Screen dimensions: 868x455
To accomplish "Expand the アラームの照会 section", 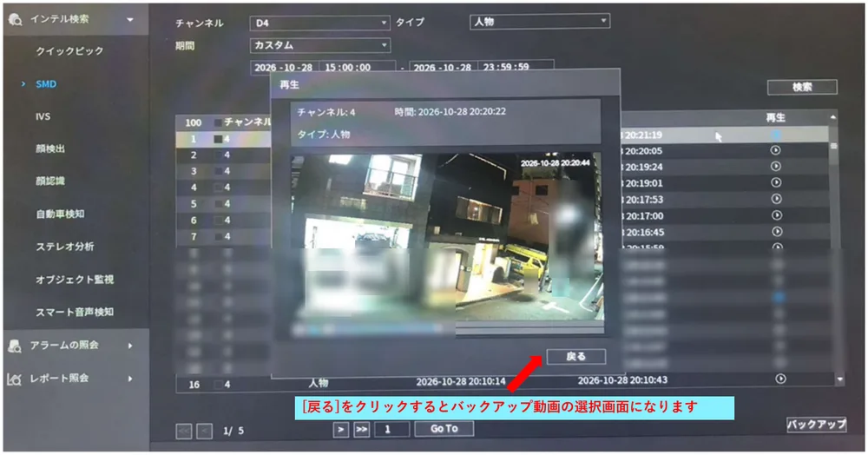I will [130, 346].
